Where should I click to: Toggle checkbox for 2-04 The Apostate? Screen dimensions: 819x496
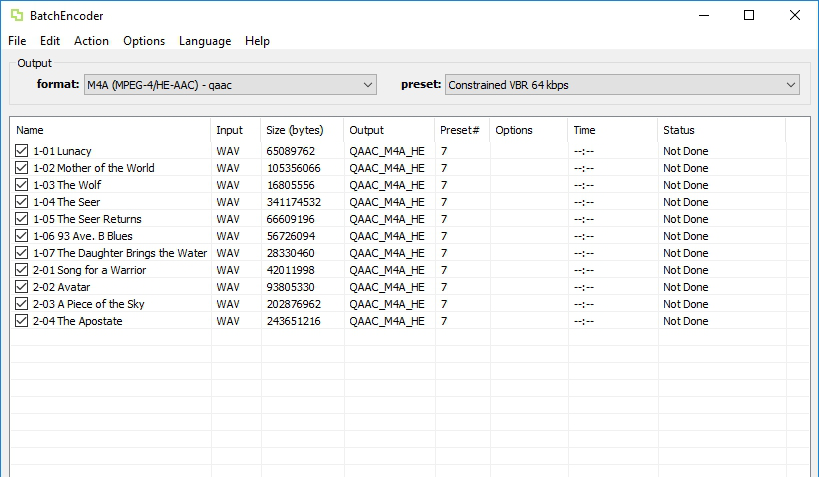click(22, 321)
